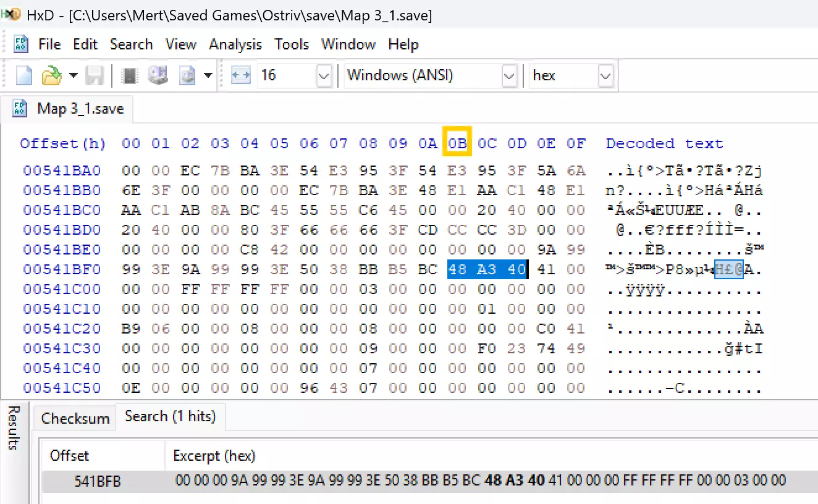Click offset row label 00541C50

pos(62,388)
